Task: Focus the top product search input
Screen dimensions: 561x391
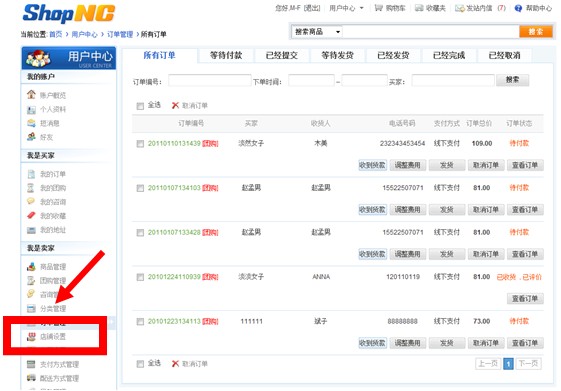Action: [x=431, y=32]
